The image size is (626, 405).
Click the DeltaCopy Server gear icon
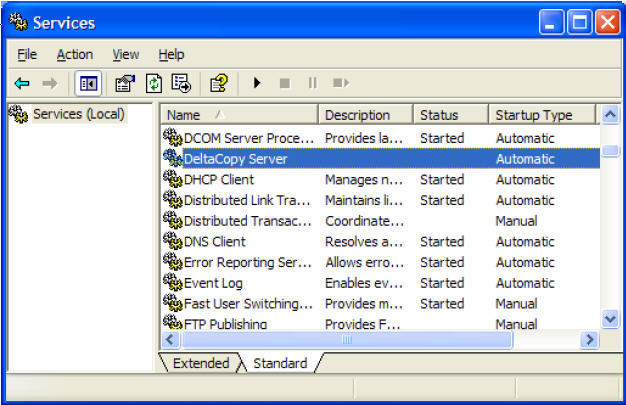click(x=172, y=158)
